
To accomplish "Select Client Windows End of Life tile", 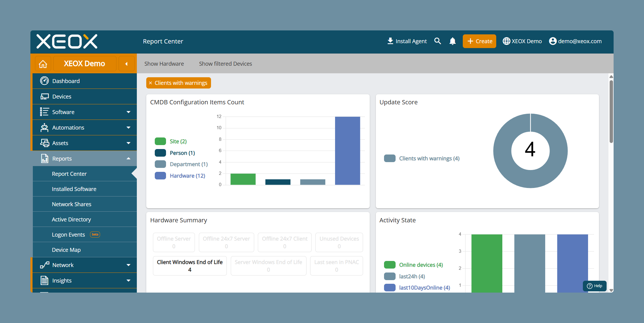I will click(x=190, y=266).
